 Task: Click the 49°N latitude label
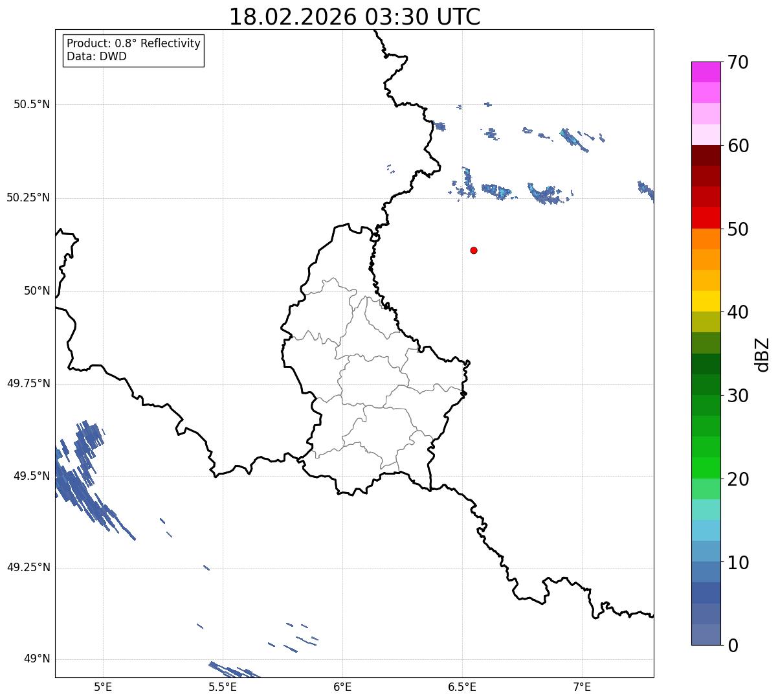pos(37,659)
